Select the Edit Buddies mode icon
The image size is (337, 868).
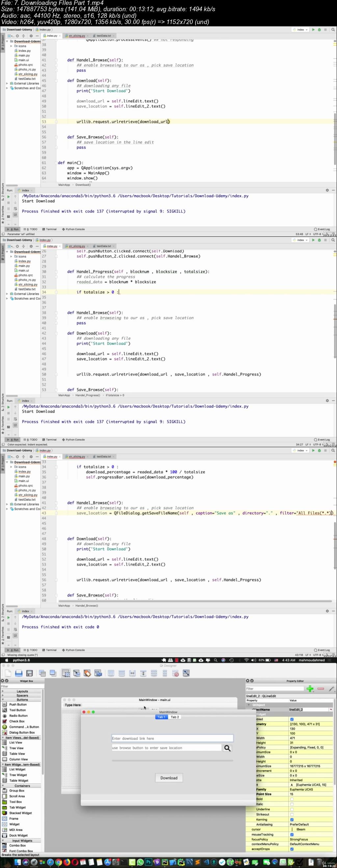pyautogui.click(x=87, y=673)
